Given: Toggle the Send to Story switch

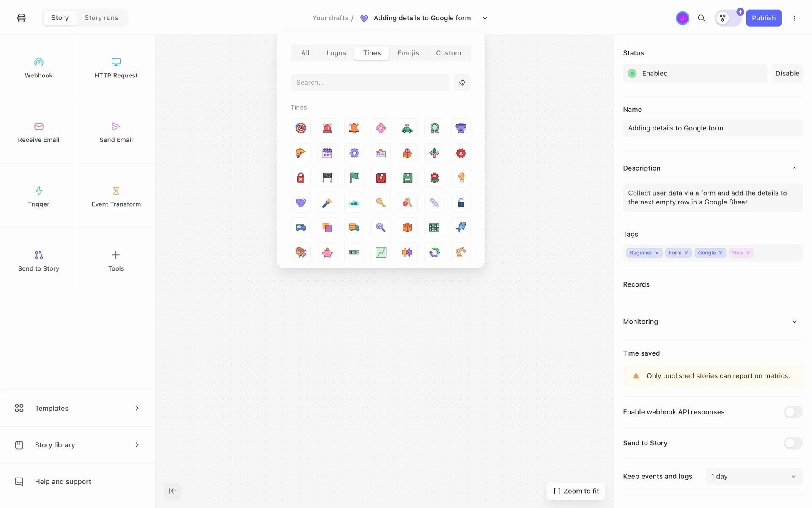Looking at the screenshot, I should pos(793,443).
